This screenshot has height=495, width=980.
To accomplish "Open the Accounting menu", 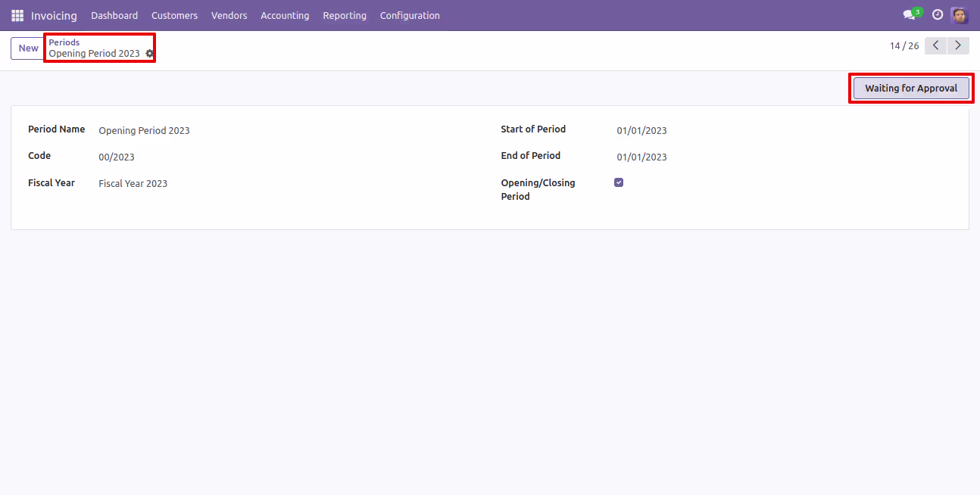I will click(x=285, y=15).
